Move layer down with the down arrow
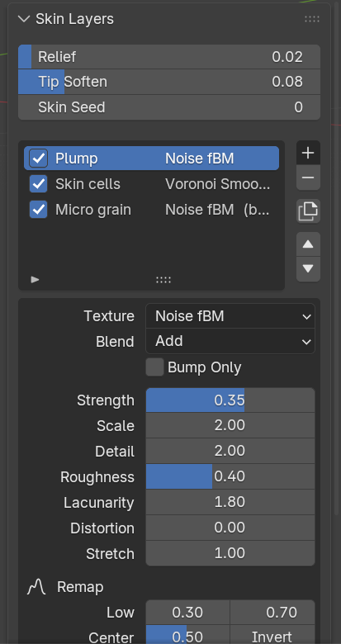Viewport: 341px width, 644px height. [x=308, y=269]
